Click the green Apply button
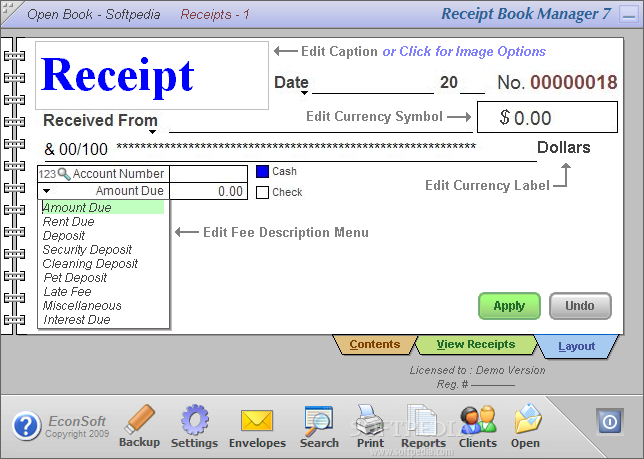This screenshot has width=644, height=459. pos(509,306)
